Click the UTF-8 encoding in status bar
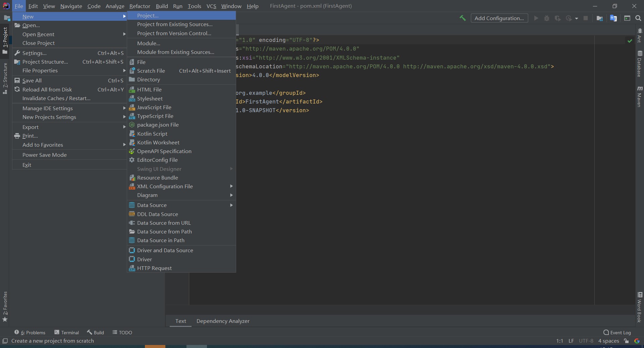The image size is (644, 348). 586,341
